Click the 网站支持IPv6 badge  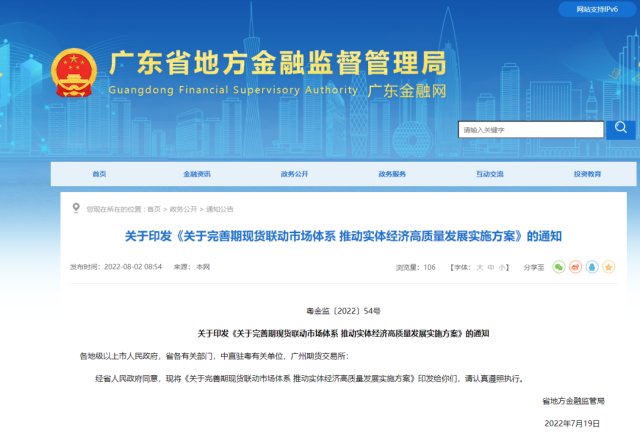pyautogui.click(x=597, y=9)
